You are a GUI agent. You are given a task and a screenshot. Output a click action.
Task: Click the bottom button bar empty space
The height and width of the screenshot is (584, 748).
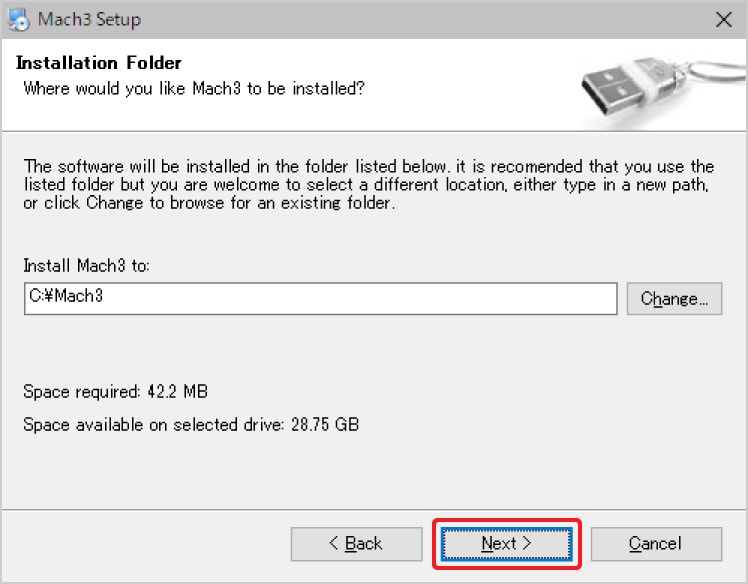click(150, 544)
